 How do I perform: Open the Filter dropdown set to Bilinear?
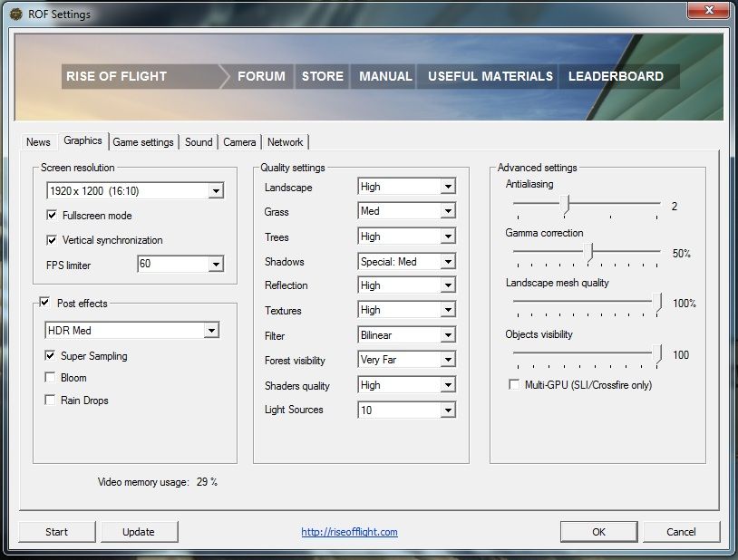coord(407,335)
